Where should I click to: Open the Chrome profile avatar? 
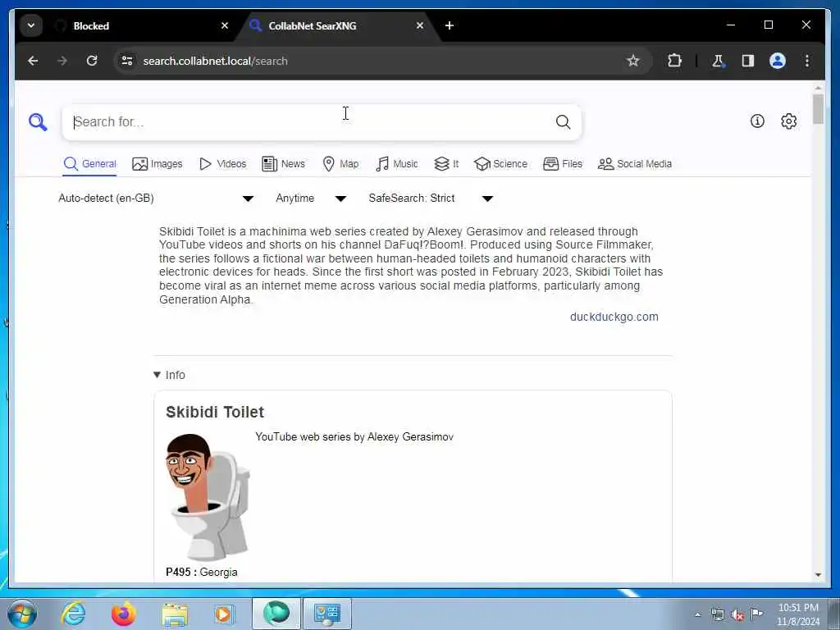pos(778,61)
